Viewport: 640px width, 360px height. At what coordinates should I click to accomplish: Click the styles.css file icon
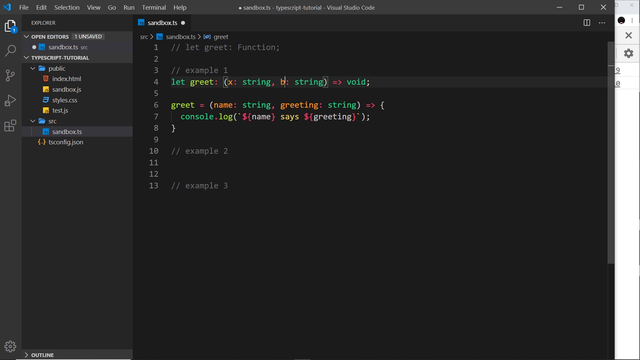pos(46,100)
